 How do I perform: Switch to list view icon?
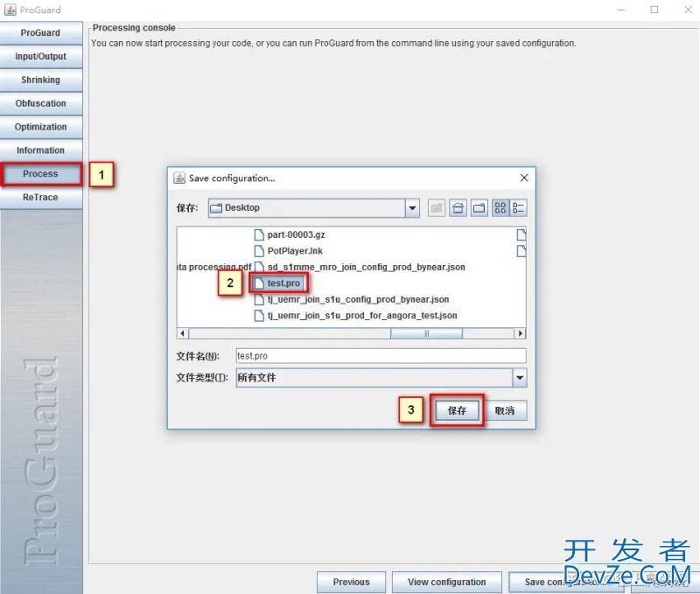coord(500,208)
